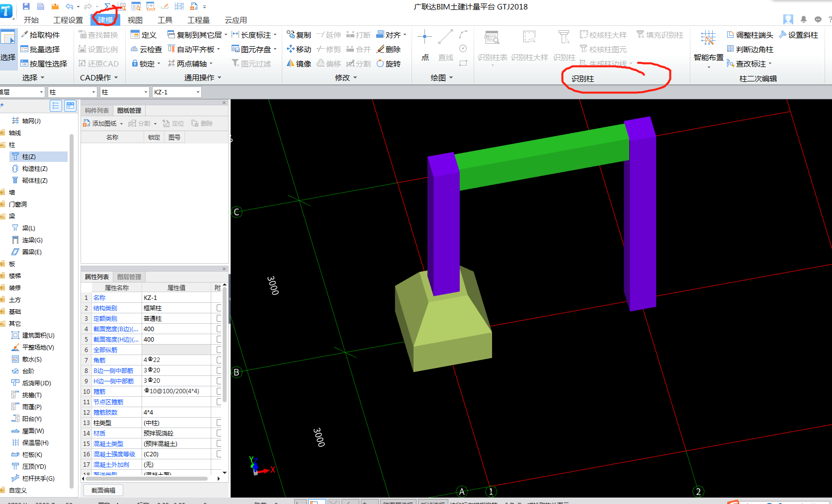Select 建筑面积(U) in the tree
Screen dimensions: 832x504
33,335
